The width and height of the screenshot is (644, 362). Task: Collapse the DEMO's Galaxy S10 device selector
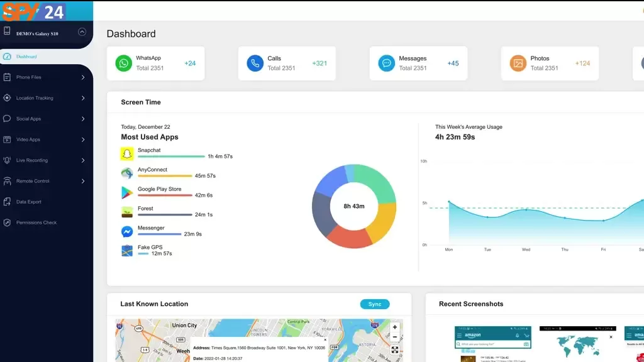tap(82, 32)
